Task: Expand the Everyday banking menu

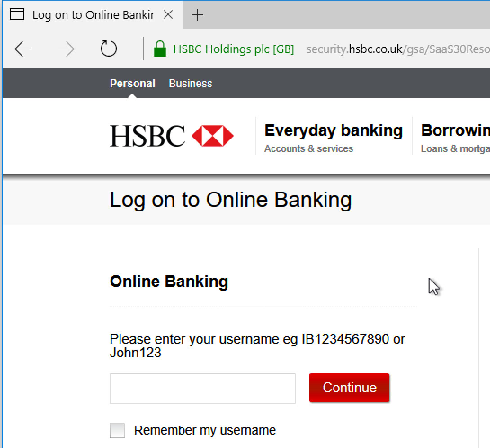Action: coord(334,130)
